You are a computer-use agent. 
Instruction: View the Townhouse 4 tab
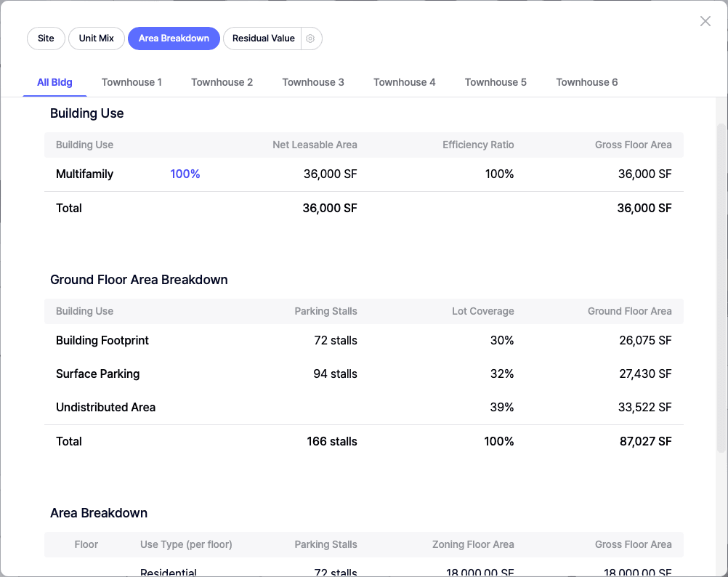click(404, 82)
